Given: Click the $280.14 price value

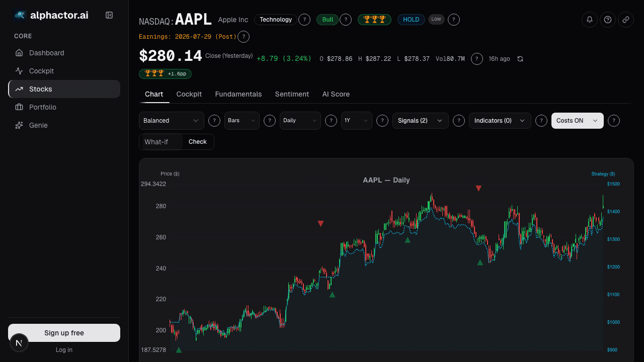Looking at the screenshot, I should click(x=171, y=56).
